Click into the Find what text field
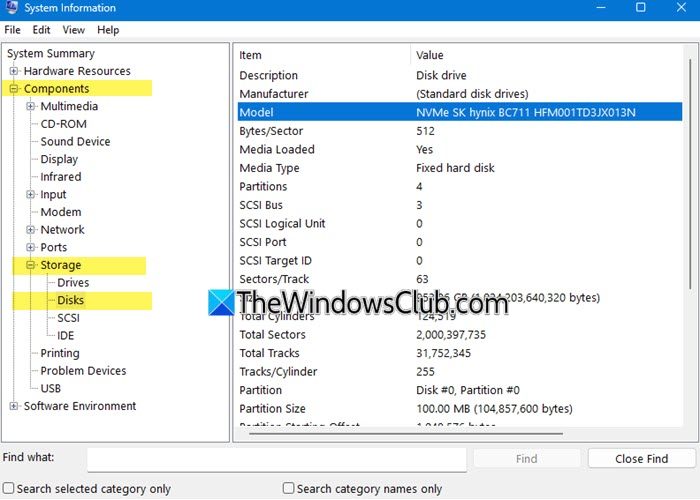This screenshot has height=500, width=700. pos(276,459)
